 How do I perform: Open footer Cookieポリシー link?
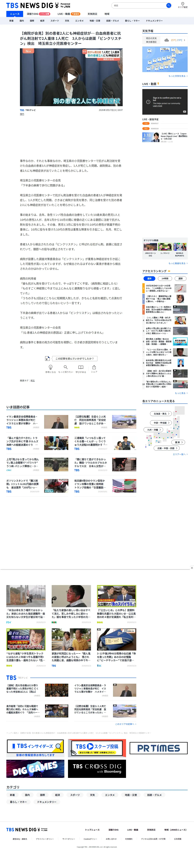click(x=91, y=839)
